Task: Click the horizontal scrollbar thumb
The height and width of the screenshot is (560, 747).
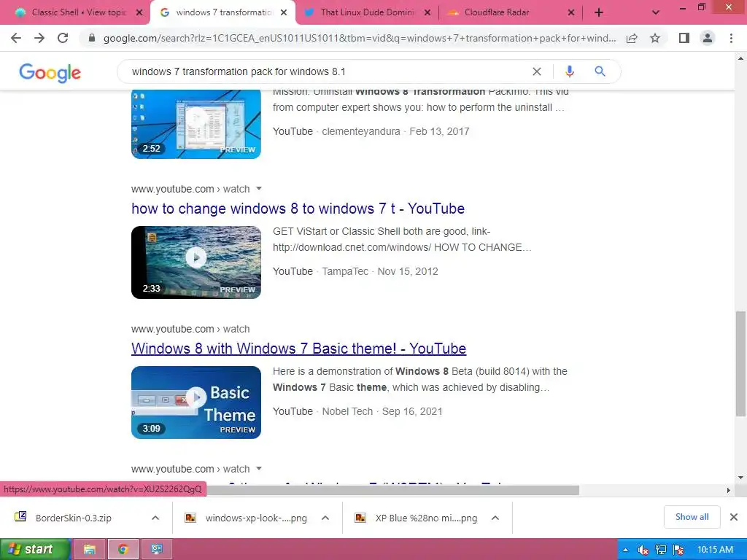Action: pos(393,489)
